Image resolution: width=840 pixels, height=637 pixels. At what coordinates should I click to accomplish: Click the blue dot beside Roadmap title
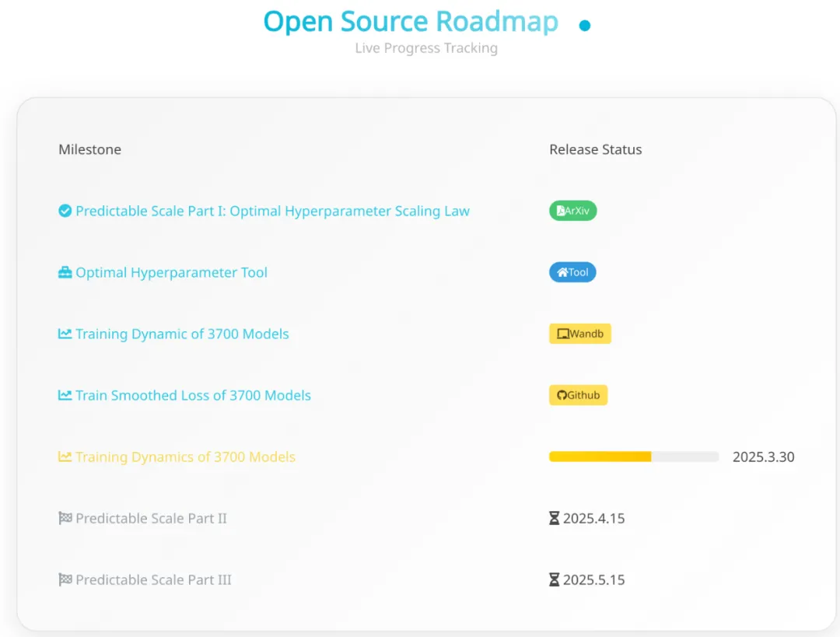584,25
